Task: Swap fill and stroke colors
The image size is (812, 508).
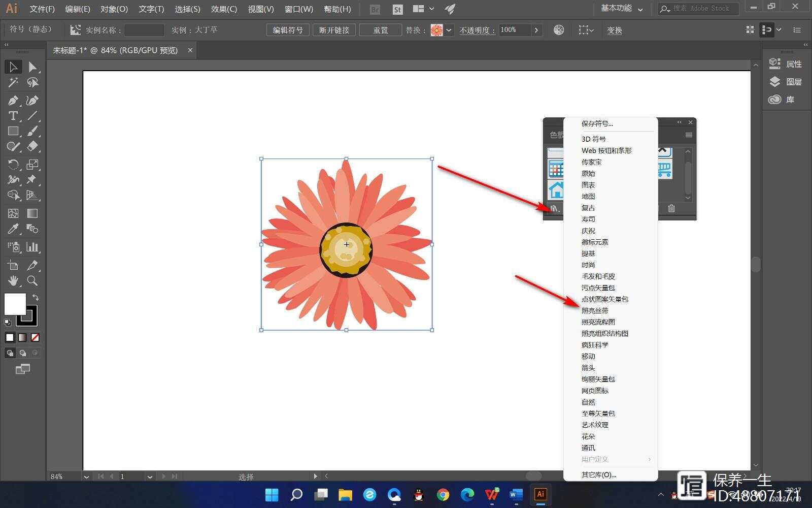Action: pyautogui.click(x=36, y=297)
